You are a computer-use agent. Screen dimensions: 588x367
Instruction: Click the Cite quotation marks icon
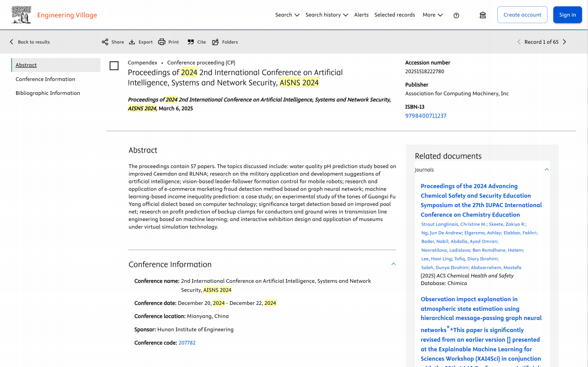click(190, 42)
